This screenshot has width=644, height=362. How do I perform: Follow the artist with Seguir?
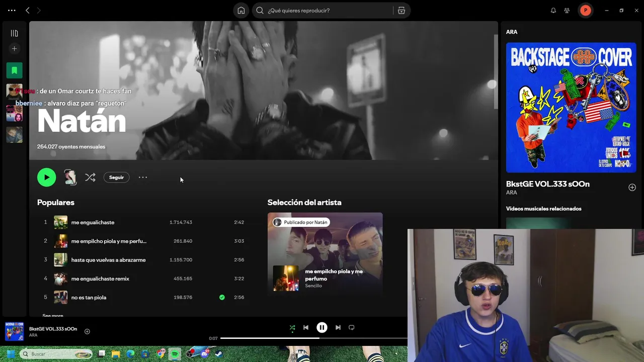(x=116, y=177)
